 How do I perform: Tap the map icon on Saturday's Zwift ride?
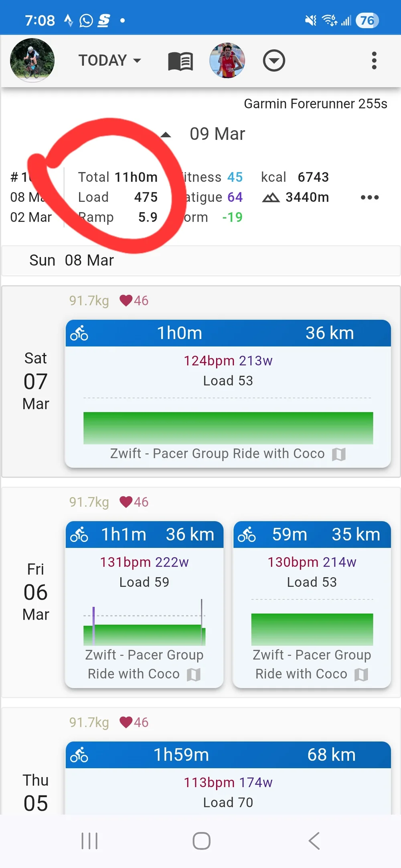tap(339, 454)
